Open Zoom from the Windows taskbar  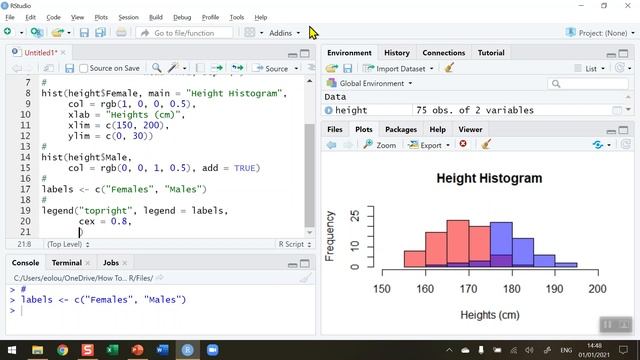(x=212, y=350)
